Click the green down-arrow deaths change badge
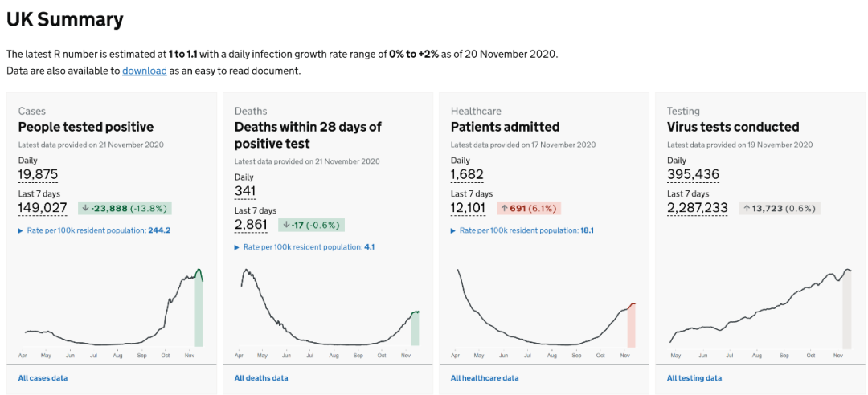Image resolution: width=868 pixels, height=395 pixels. point(311,225)
